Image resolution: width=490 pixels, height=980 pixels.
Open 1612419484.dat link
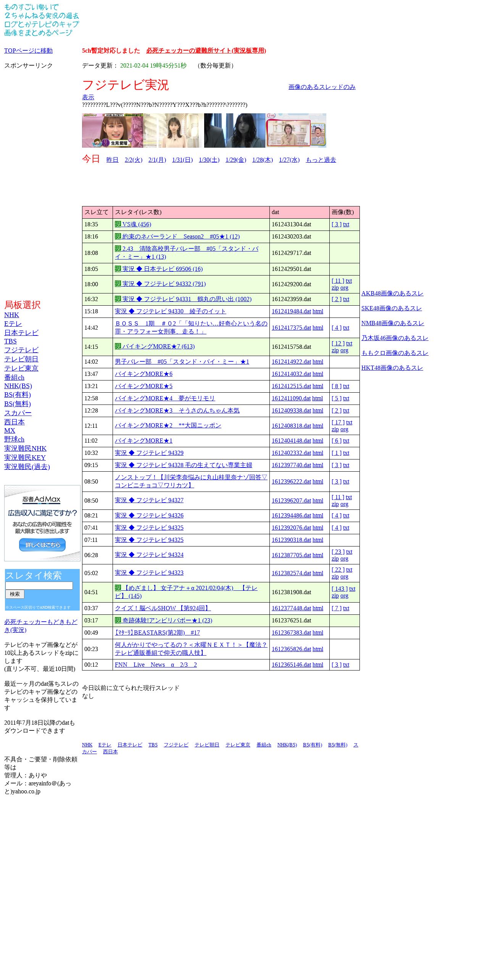coord(291,311)
